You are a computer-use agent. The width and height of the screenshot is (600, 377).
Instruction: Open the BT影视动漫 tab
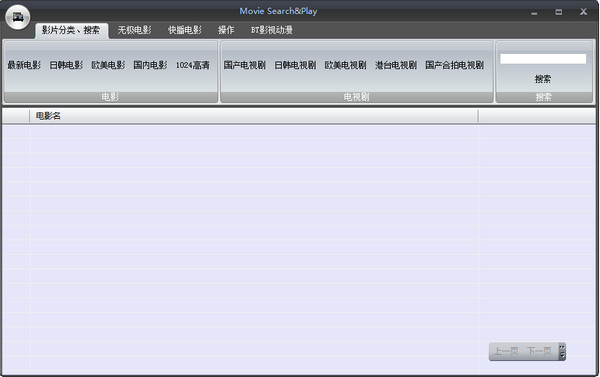pyautogui.click(x=272, y=30)
